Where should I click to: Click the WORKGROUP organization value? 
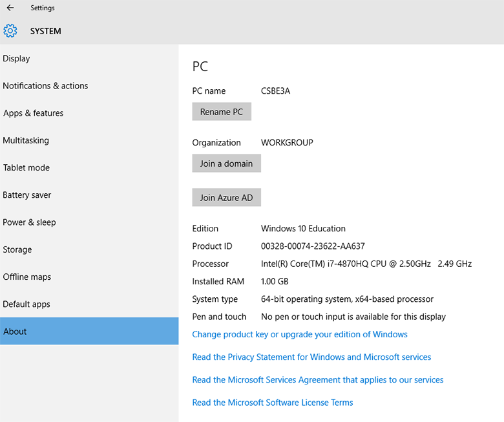point(287,143)
